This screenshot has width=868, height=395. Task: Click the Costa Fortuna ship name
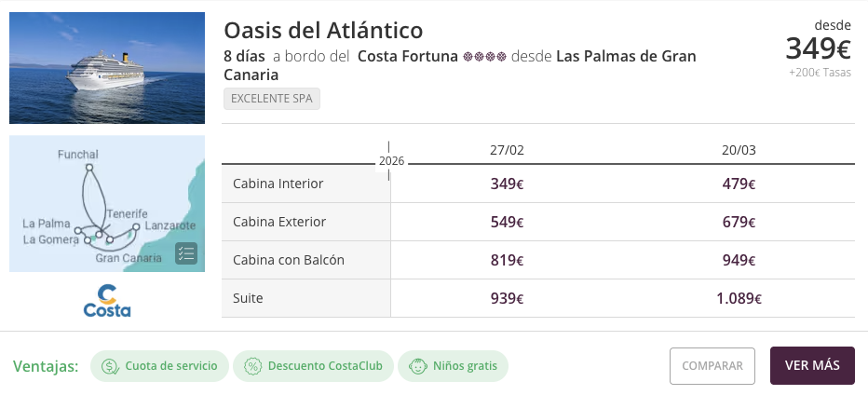407,57
